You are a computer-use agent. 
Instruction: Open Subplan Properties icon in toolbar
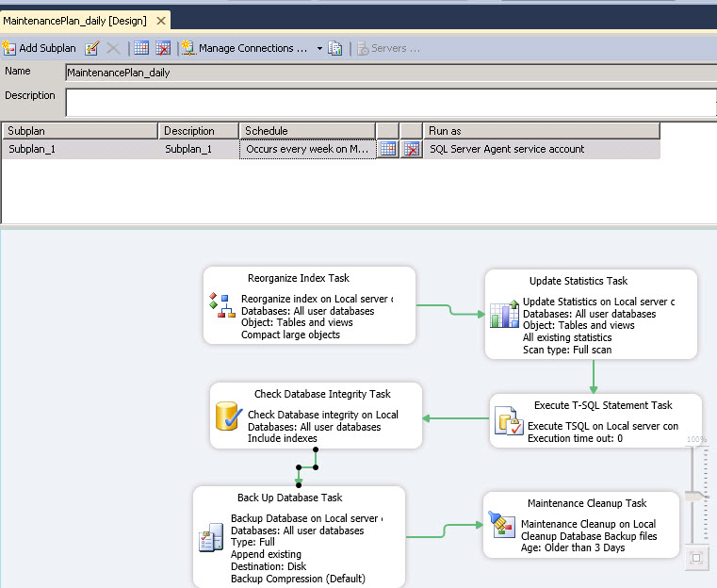(x=92, y=48)
